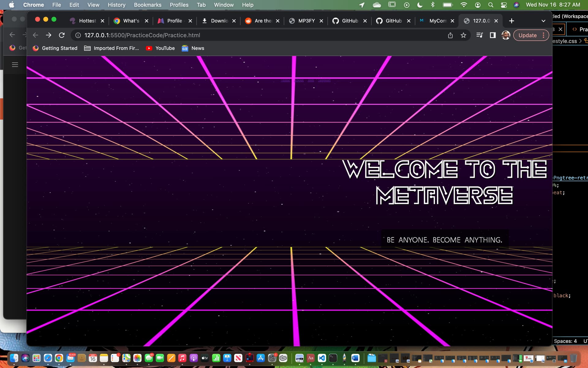The image size is (588, 368).
Task: Click the About nav link on the page
Action: (299, 80)
